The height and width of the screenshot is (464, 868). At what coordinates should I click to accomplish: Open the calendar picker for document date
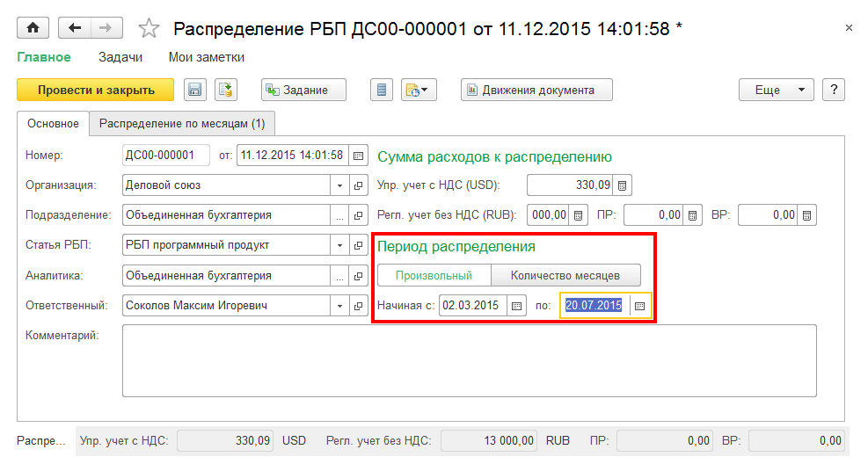click(x=358, y=156)
